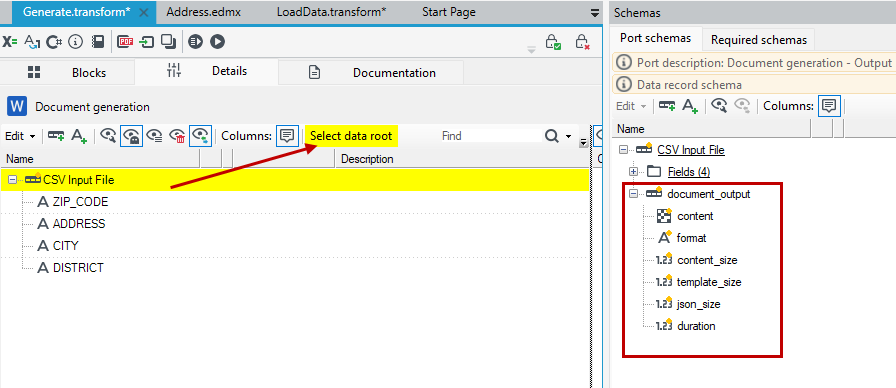Click the info icon beside Data record schema
896x388 pixels.
click(x=624, y=85)
